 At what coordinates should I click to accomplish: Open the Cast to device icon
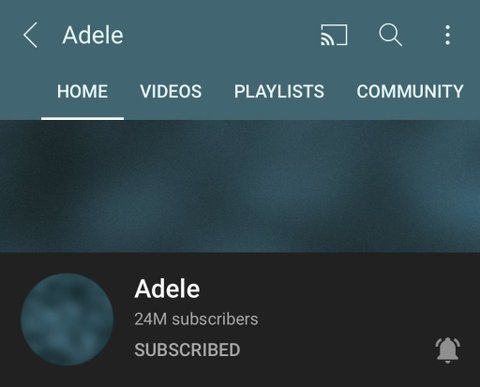point(334,35)
